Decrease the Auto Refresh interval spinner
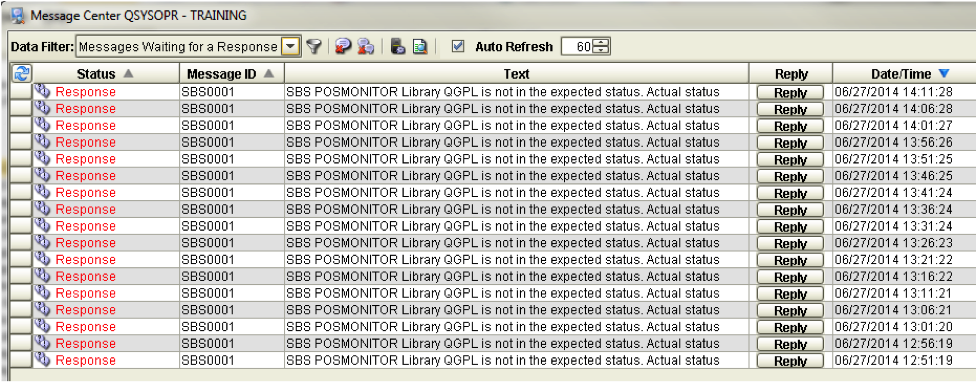 601,50
